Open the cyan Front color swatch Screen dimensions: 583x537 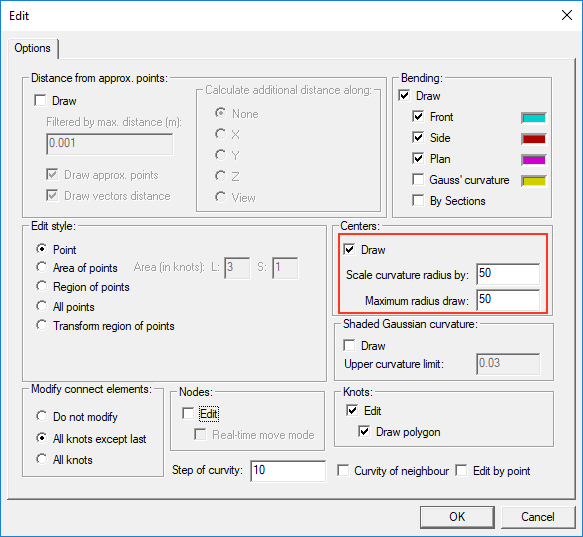click(x=534, y=118)
